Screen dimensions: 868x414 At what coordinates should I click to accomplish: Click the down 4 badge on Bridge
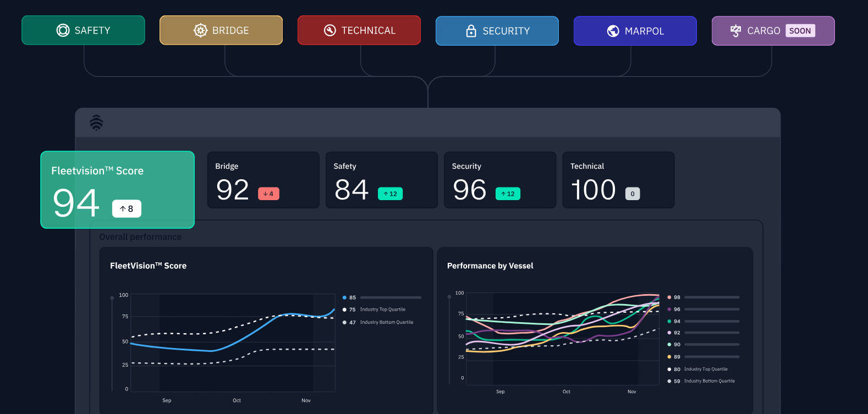[x=268, y=194]
